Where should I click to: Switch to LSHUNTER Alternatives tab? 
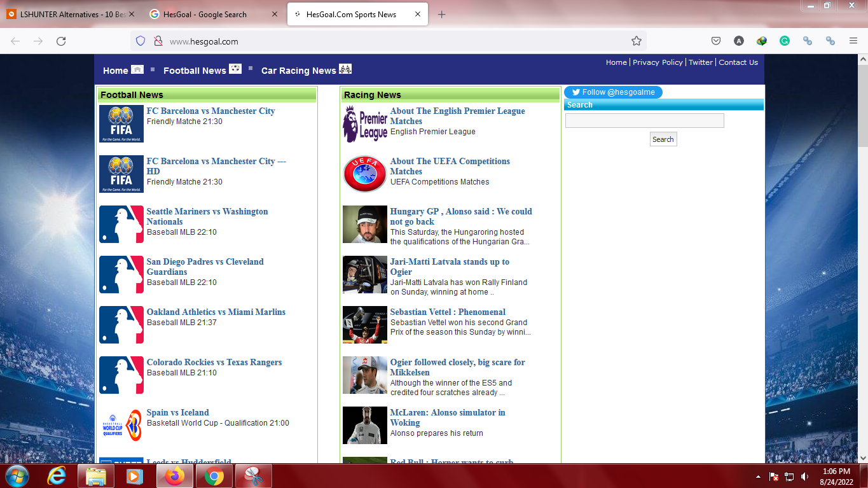[71, 14]
